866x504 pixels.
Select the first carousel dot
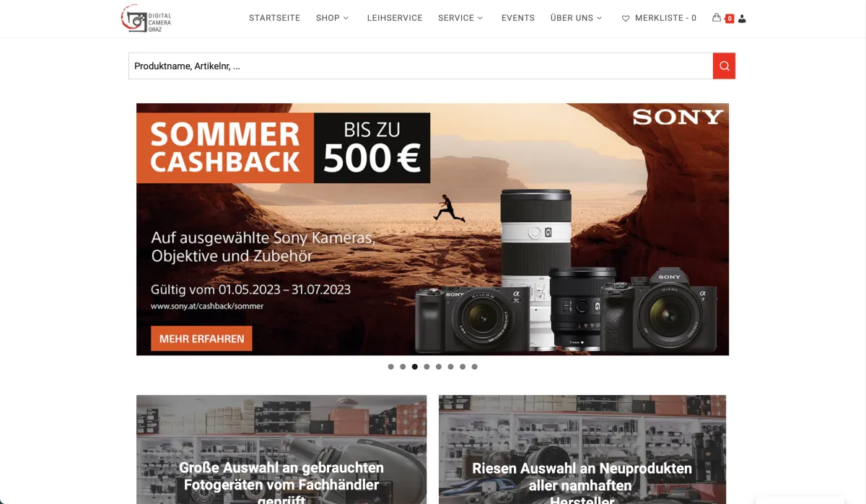(x=391, y=366)
